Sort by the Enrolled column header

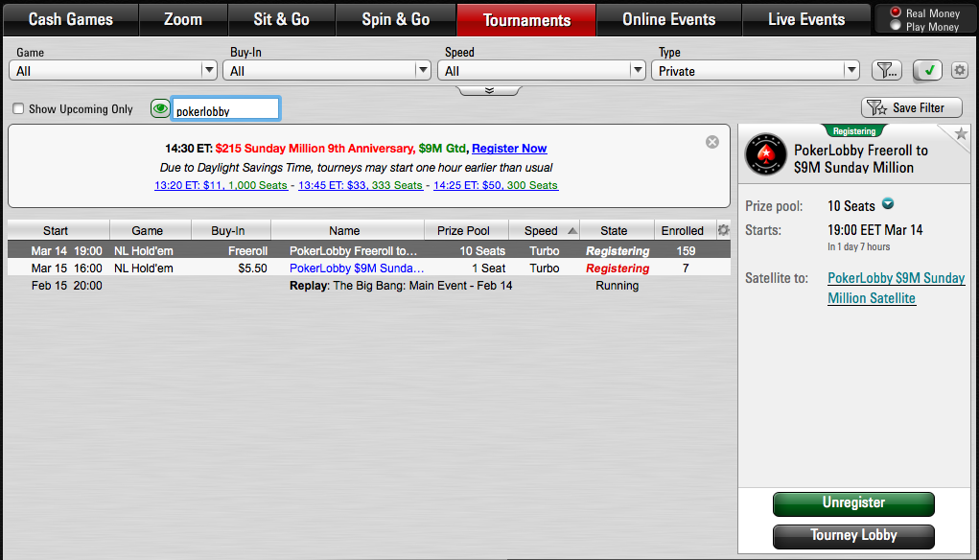click(683, 231)
